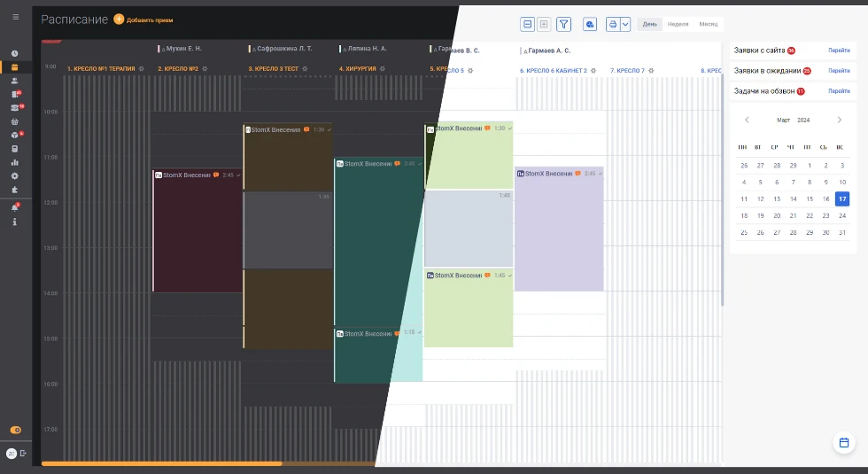Switch to the Неделя view tab
The width and height of the screenshot is (868, 474).
point(678,24)
